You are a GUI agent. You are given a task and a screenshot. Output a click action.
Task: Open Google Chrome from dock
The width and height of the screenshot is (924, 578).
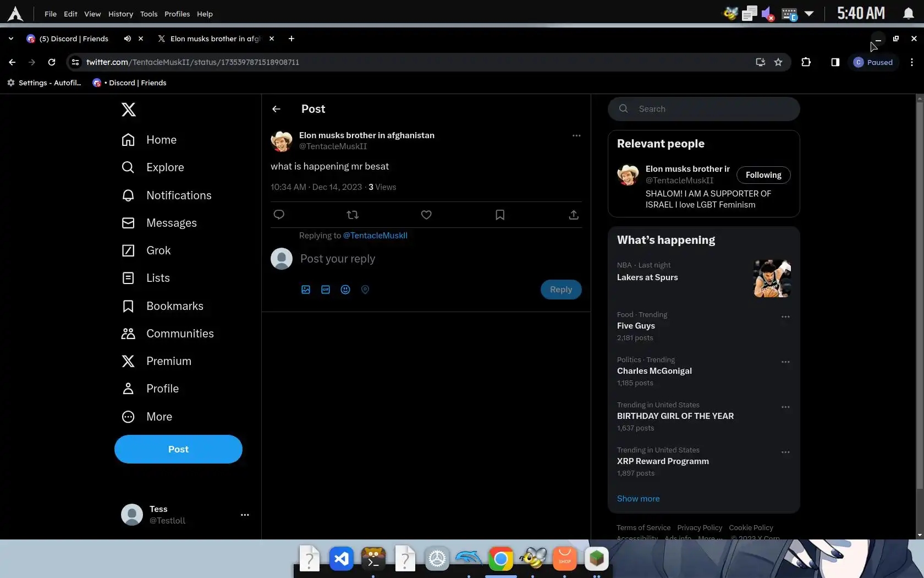(501, 559)
